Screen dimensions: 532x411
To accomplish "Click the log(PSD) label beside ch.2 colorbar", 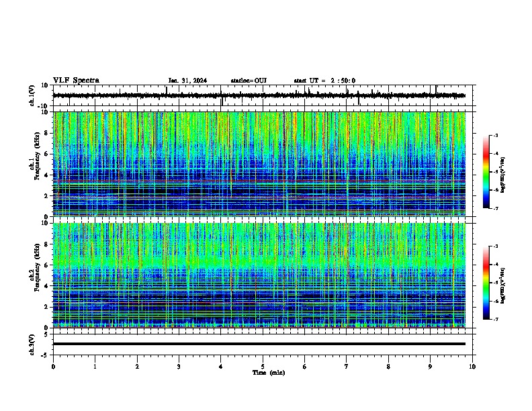I will pos(503,286).
